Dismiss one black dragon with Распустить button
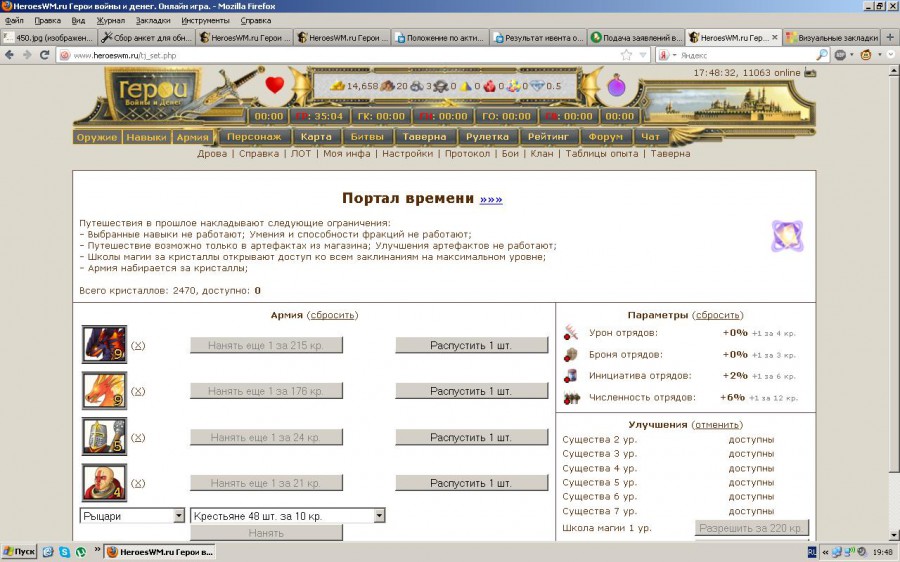900x562 pixels. pyautogui.click(x=471, y=345)
